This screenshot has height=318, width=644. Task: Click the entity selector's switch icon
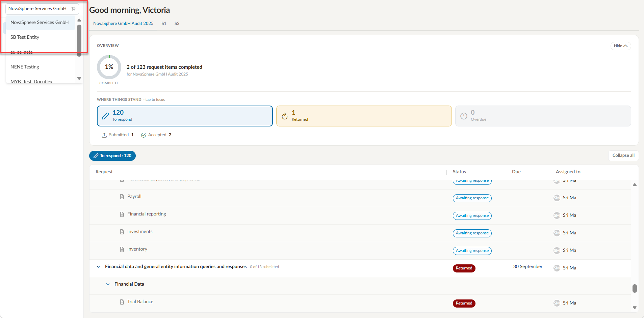pos(73,9)
